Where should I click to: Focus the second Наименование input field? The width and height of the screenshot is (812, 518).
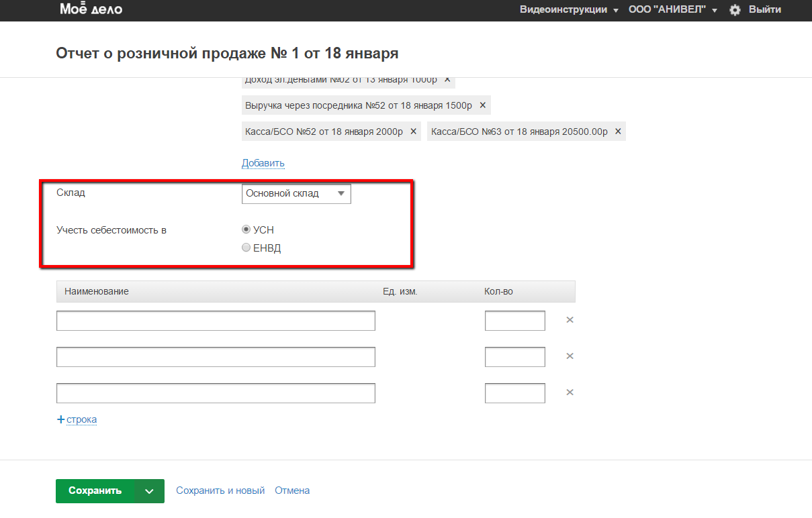coord(216,357)
